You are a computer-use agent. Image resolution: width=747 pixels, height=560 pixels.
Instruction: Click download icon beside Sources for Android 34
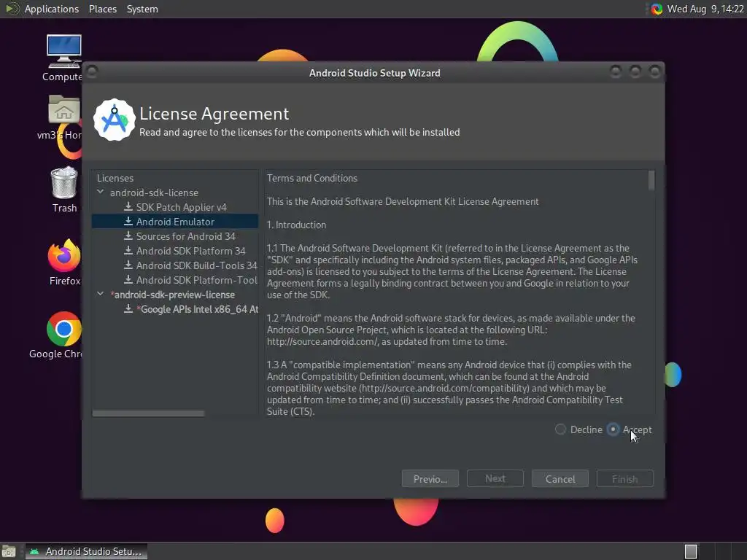128,236
